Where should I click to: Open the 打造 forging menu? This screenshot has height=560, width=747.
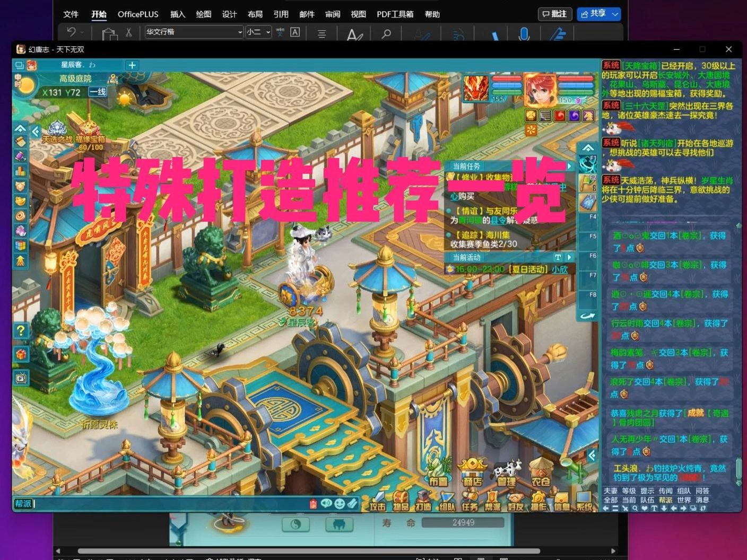[423, 502]
